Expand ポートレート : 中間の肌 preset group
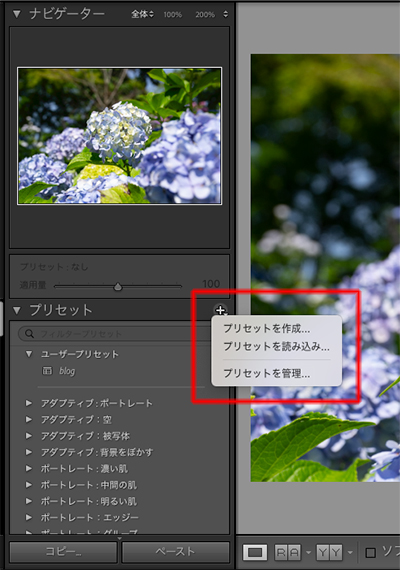Viewport: 400px width, 570px height. point(29,485)
